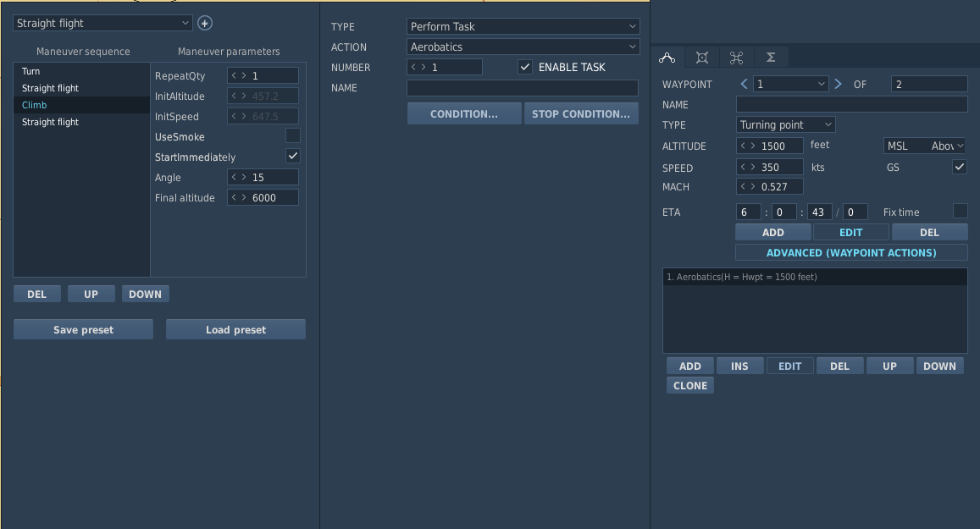Open the MSL altitude reference dropdown
The image size is (980, 529).
point(924,146)
